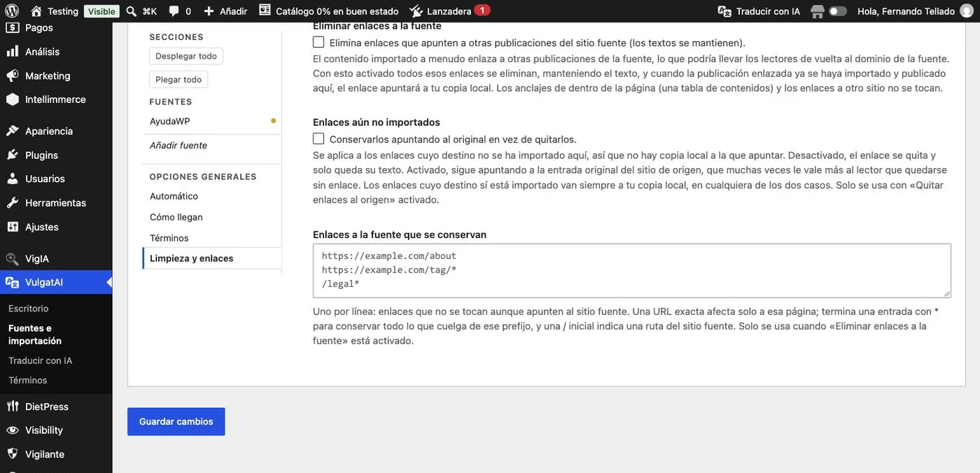Click the red Lanzadera notification badge
The width and height of the screenshot is (980, 473).
coord(482,10)
